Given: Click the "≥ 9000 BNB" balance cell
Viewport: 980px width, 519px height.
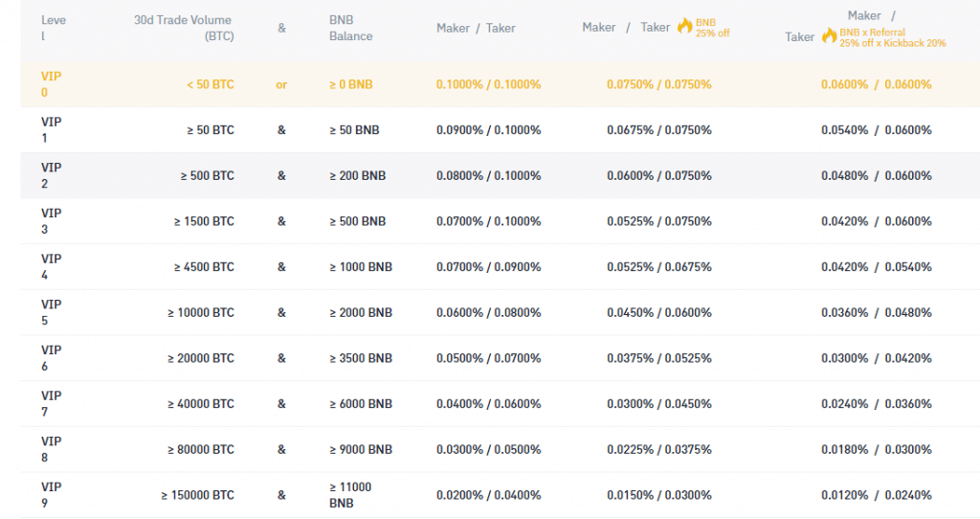Looking at the screenshot, I should point(361,450).
